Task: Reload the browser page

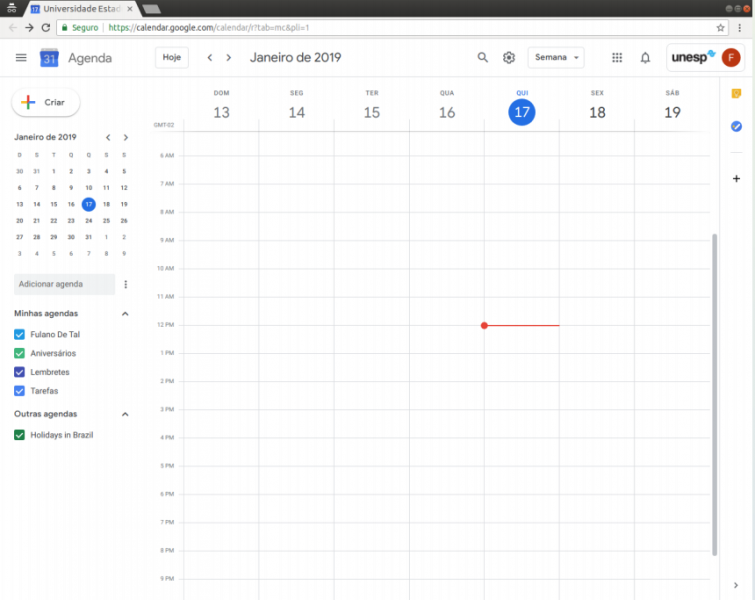Action: click(x=46, y=27)
